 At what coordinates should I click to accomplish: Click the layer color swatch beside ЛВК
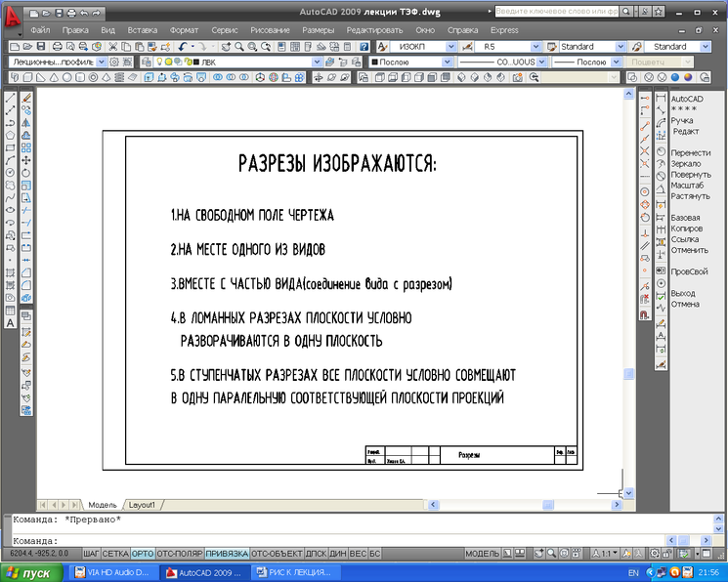pyautogui.click(x=196, y=62)
